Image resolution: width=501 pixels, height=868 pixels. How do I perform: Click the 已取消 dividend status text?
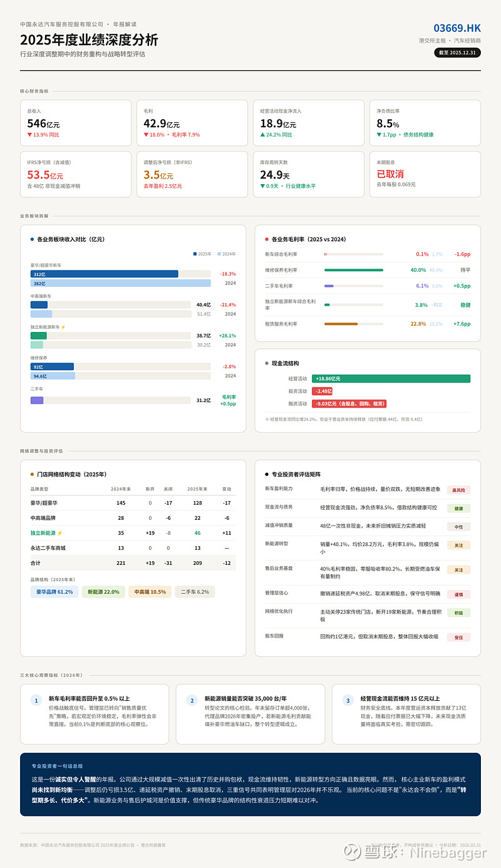[390, 174]
